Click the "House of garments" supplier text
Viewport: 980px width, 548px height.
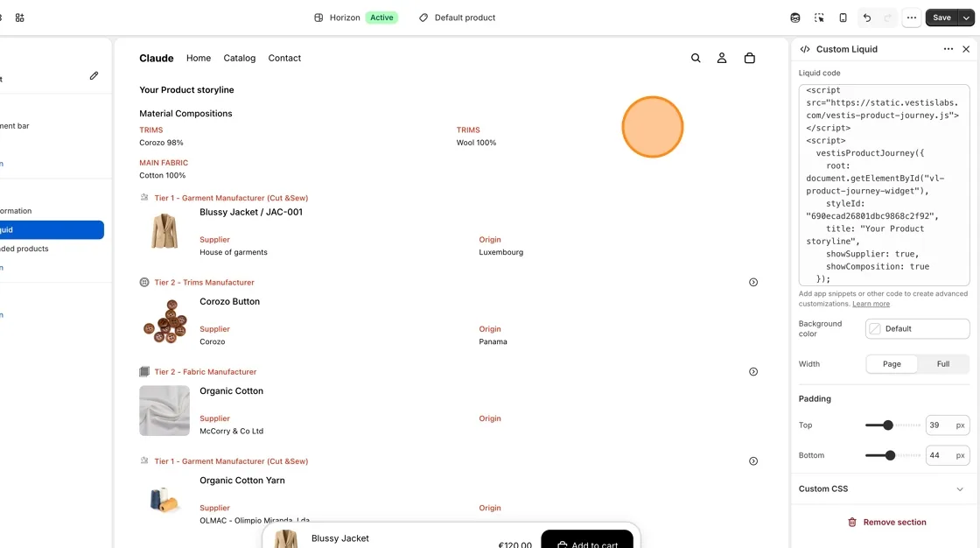click(x=233, y=252)
